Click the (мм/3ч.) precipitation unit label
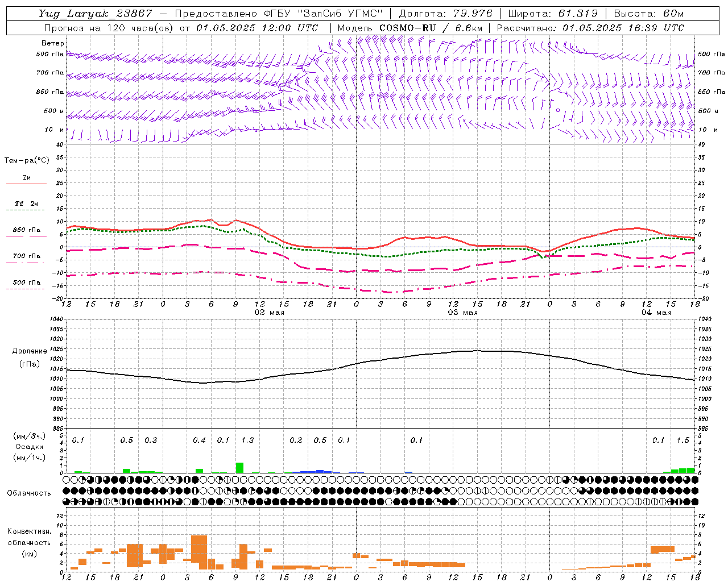The image size is (728, 582). coord(29,436)
